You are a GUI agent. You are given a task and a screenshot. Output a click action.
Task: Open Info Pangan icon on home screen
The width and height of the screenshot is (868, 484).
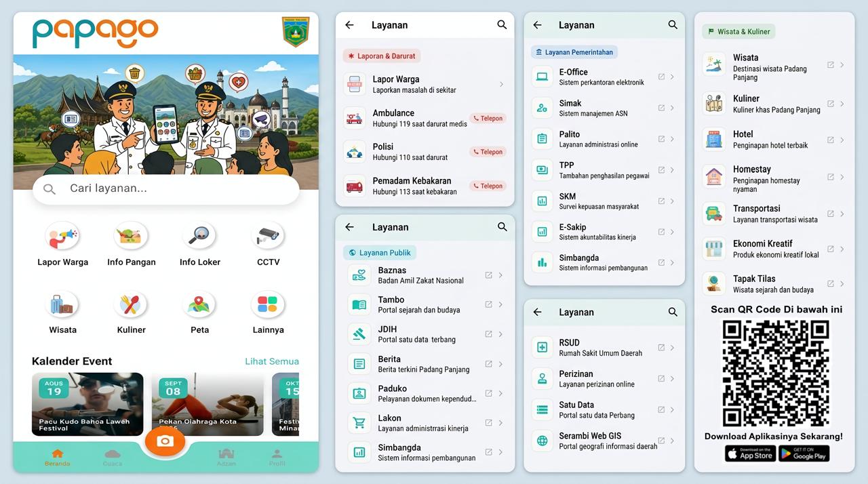(131, 236)
